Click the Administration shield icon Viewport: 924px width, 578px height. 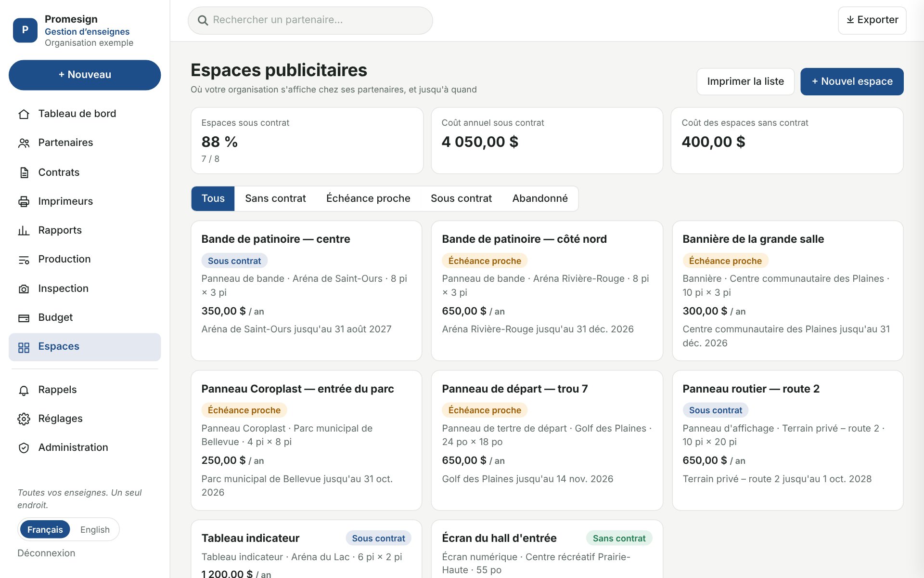click(24, 448)
